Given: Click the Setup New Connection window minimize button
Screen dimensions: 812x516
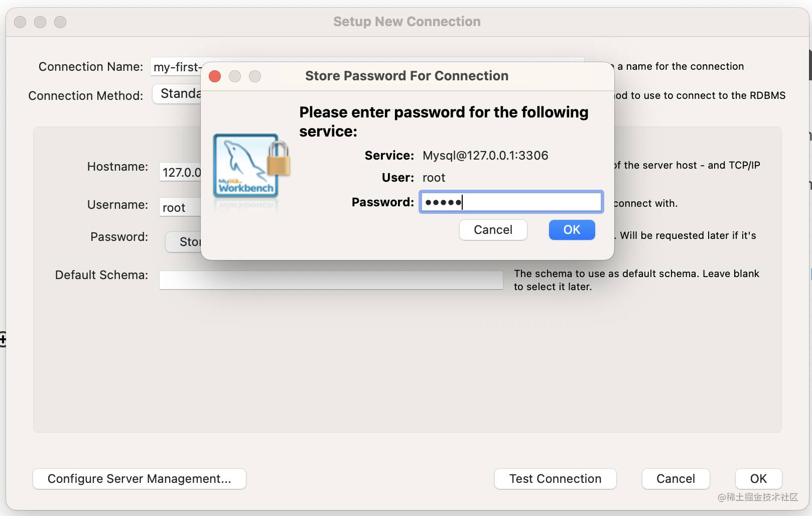Looking at the screenshot, I should tap(40, 22).
